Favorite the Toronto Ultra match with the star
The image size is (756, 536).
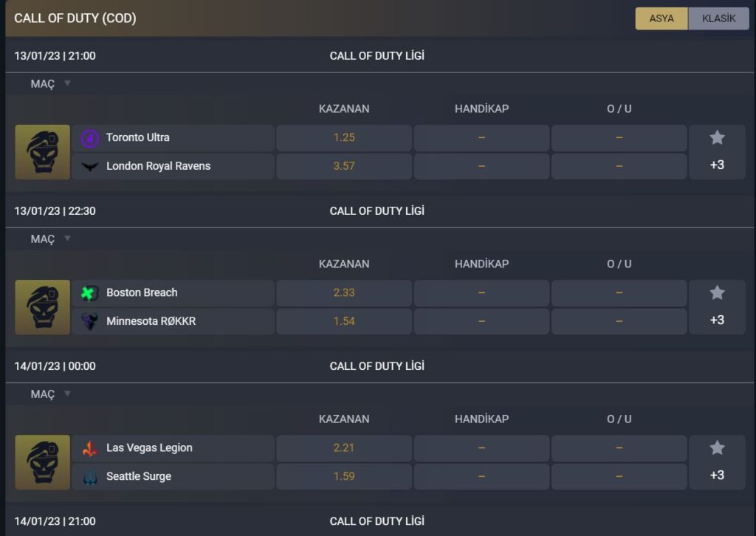(716, 136)
